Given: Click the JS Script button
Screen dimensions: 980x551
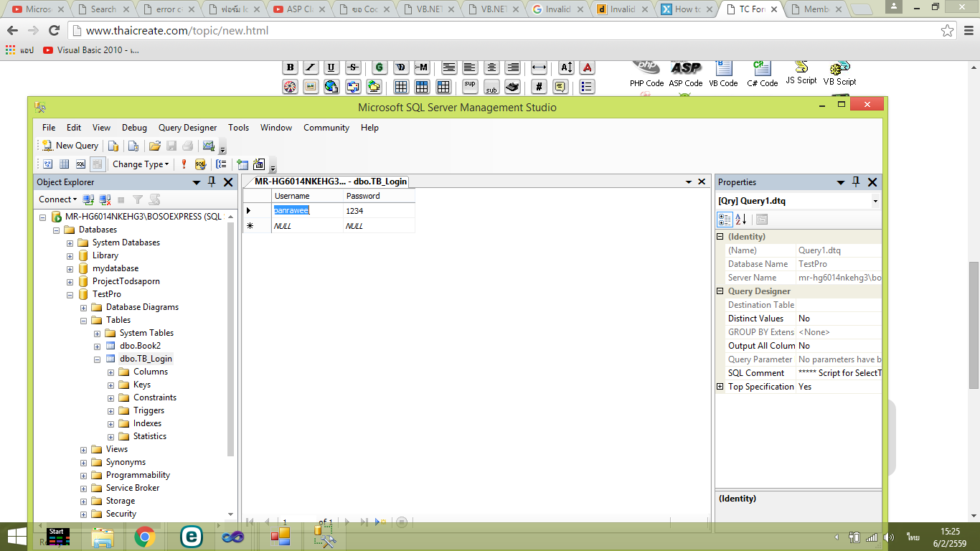Looking at the screenshot, I should point(801,72).
